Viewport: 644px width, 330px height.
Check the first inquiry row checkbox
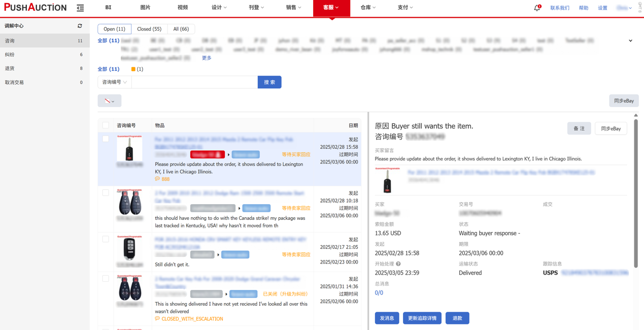pyautogui.click(x=106, y=139)
